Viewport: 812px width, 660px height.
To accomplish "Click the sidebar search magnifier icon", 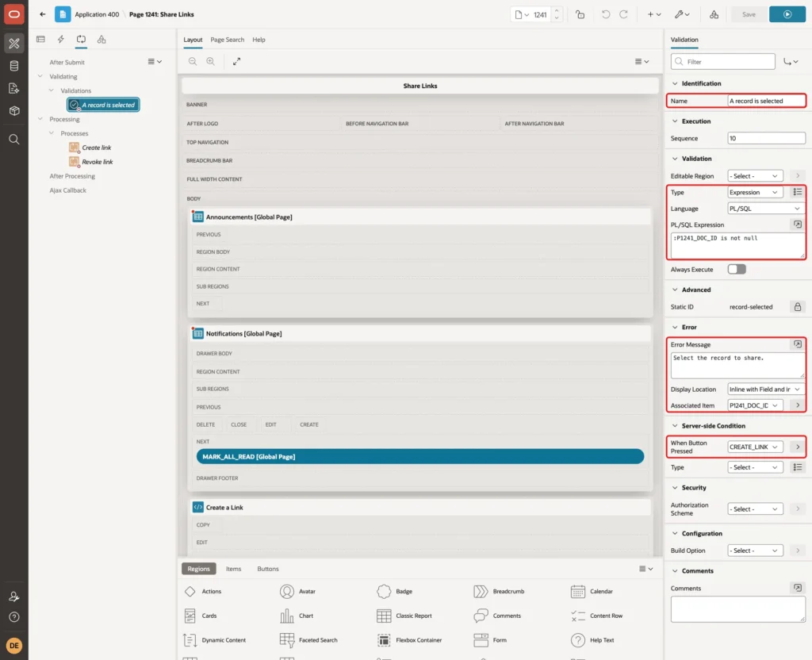I will (x=14, y=140).
